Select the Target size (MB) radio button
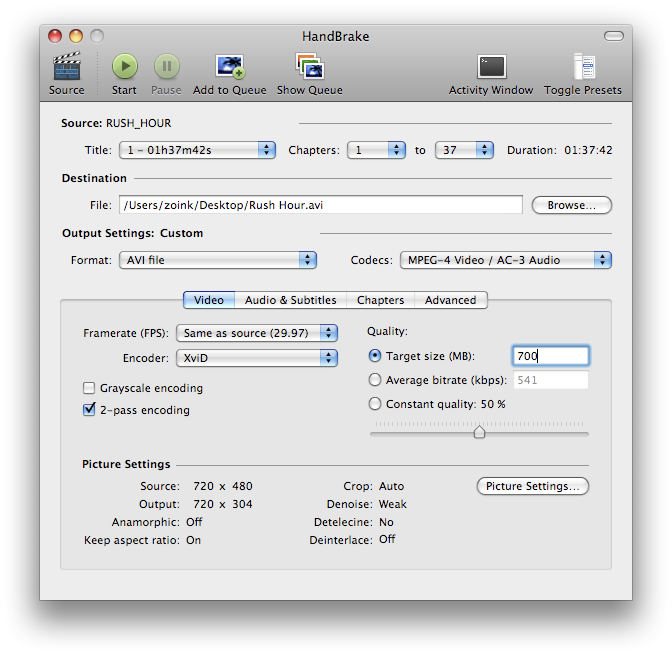 pyautogui.click(x=375, y=356)
